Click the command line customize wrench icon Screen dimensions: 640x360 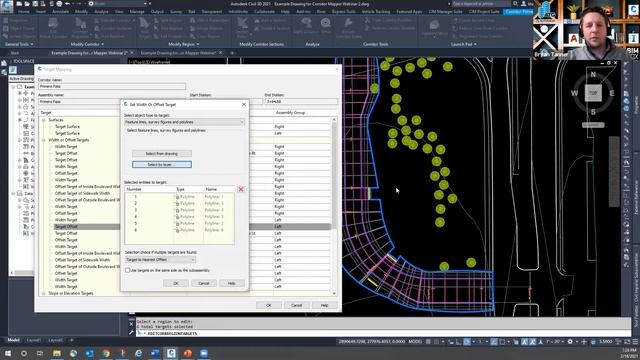(x=131, y=333)
